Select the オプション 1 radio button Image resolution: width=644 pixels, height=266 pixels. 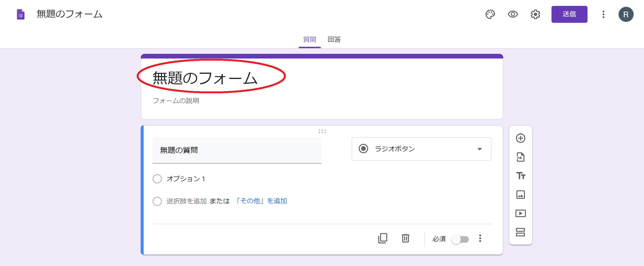157,179
